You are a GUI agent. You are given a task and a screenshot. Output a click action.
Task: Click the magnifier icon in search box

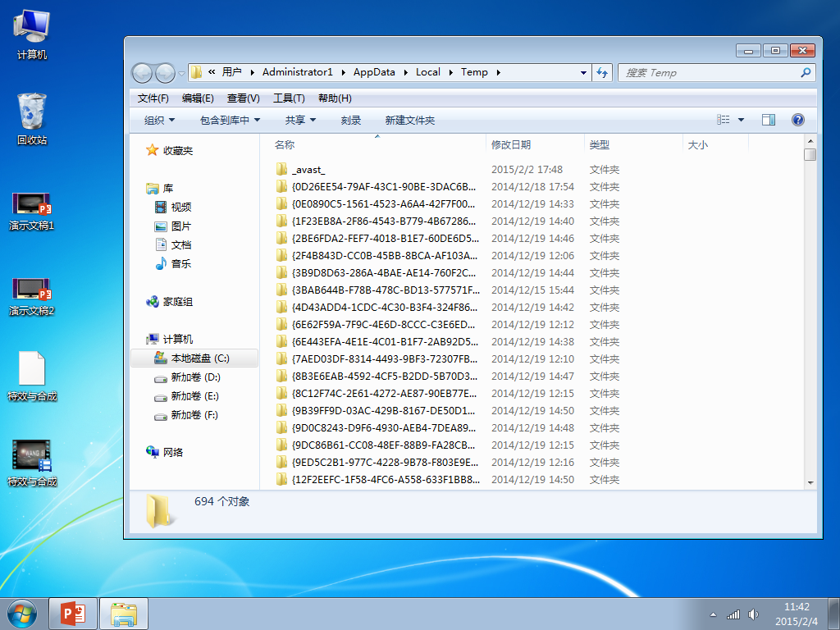pos(806,72)
